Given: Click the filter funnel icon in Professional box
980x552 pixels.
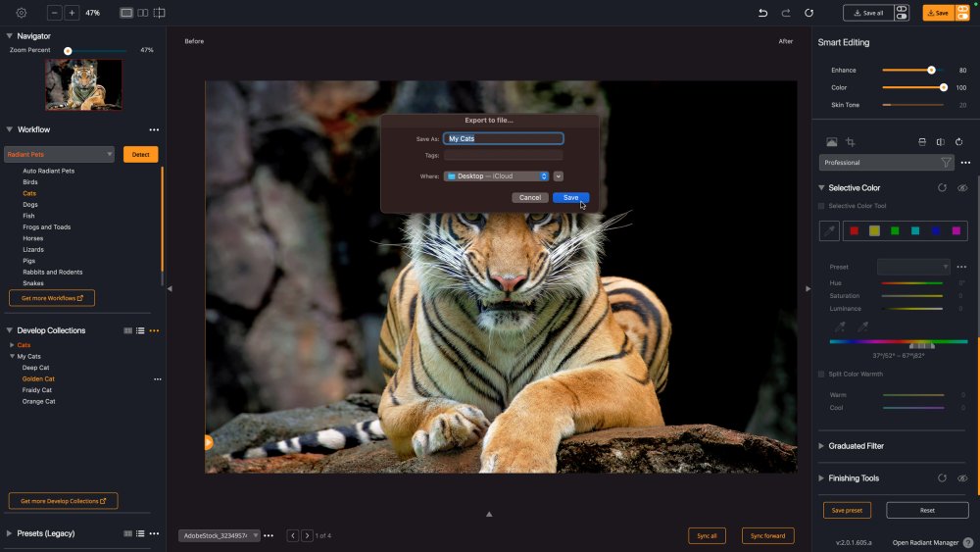Looking at the screenshot, I should click(x=947, y=163).
